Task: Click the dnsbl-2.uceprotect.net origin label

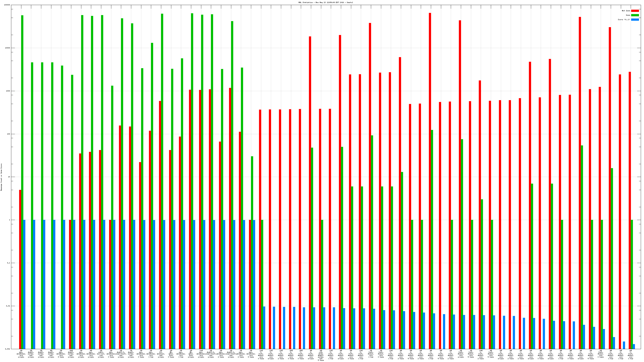Action: 211,354
